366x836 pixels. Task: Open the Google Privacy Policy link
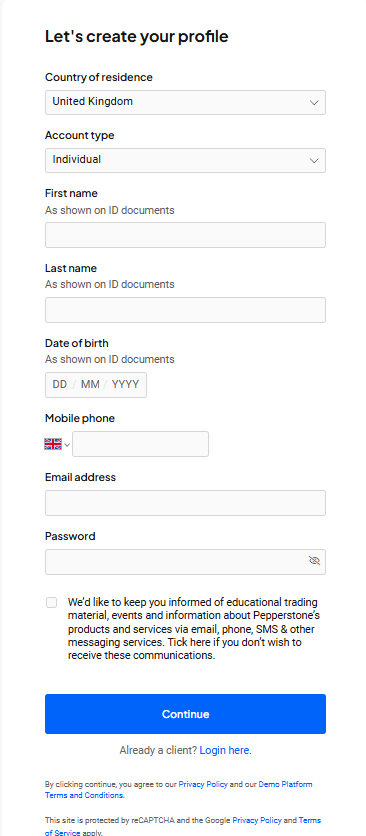point(257,820)
